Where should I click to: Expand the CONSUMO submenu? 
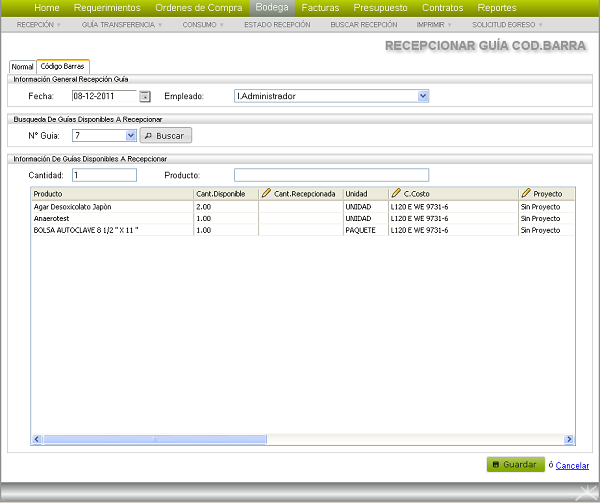coord(203,25)
